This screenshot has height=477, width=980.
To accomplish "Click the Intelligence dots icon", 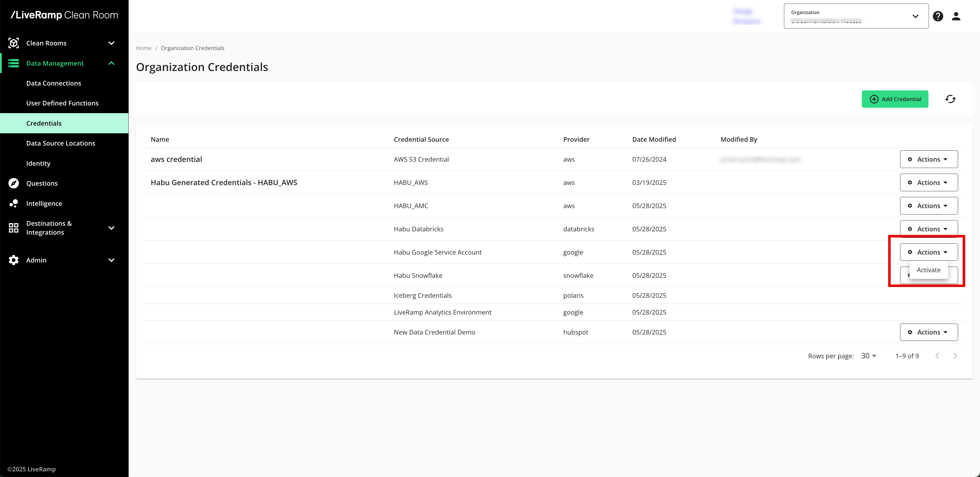I will pyautogui.click(x=14, y=203).
